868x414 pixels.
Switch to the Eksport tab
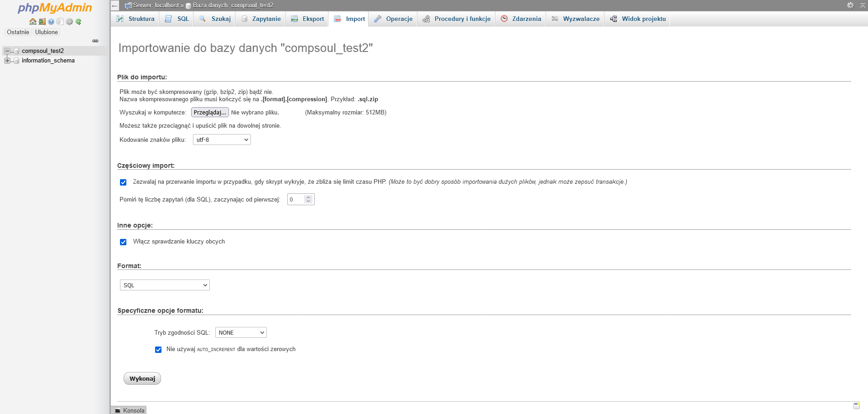point(307,19)
